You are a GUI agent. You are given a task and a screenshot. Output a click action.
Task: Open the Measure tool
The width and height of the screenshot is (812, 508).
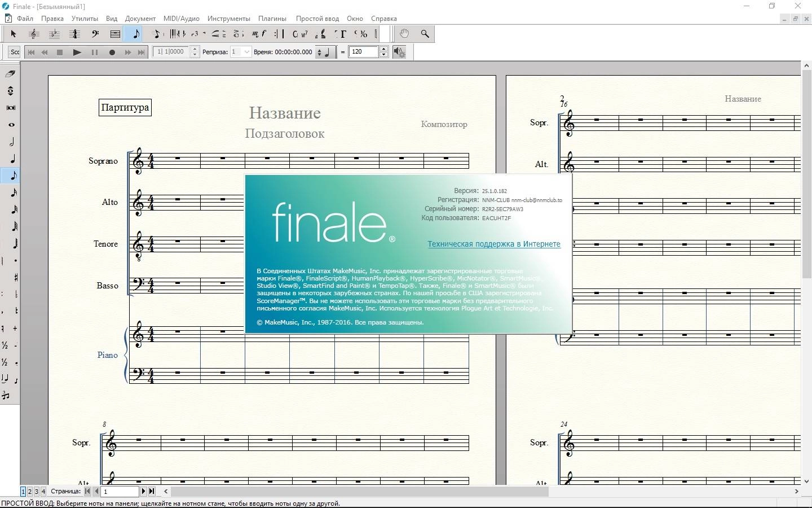coord(115,34)
